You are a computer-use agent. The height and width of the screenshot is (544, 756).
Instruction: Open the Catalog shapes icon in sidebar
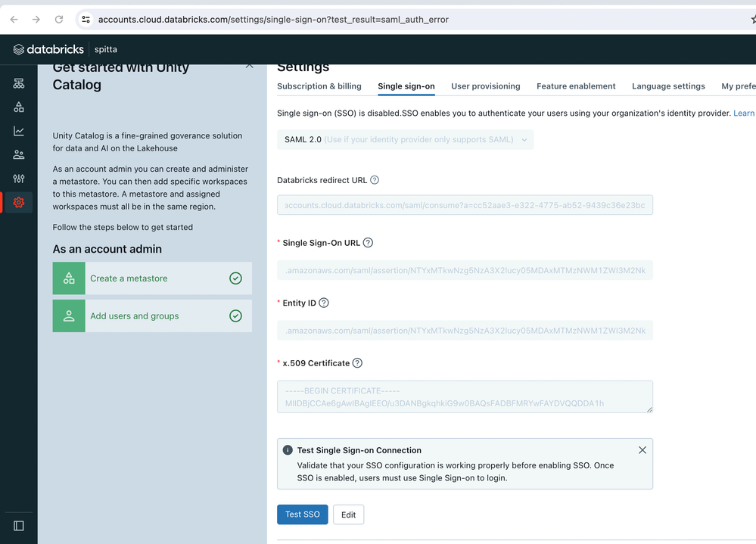(x=19, y=107)
